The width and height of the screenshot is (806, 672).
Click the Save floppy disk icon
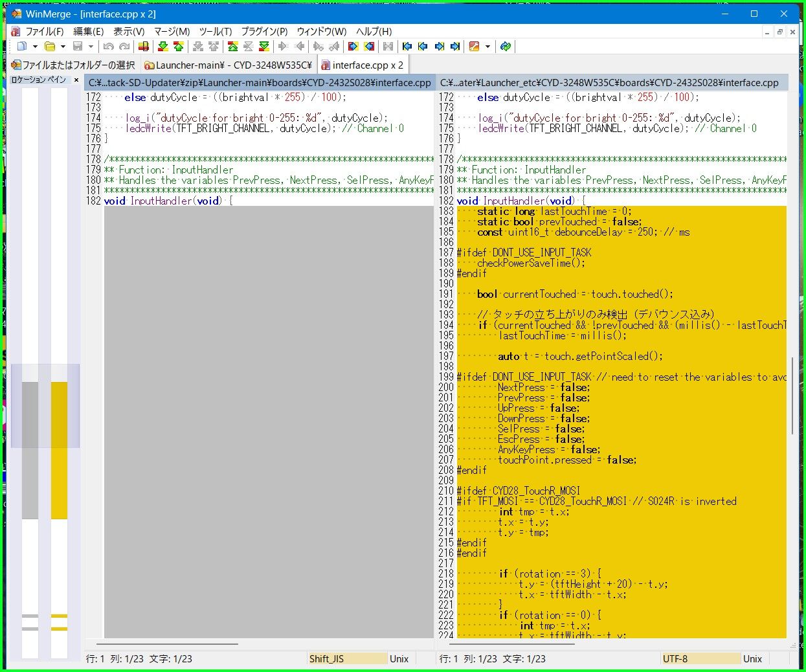[x=78, y=47]
